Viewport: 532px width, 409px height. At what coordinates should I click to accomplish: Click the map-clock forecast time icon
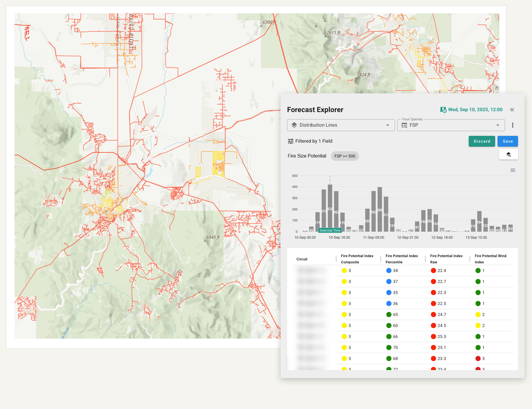pos(443,110)
